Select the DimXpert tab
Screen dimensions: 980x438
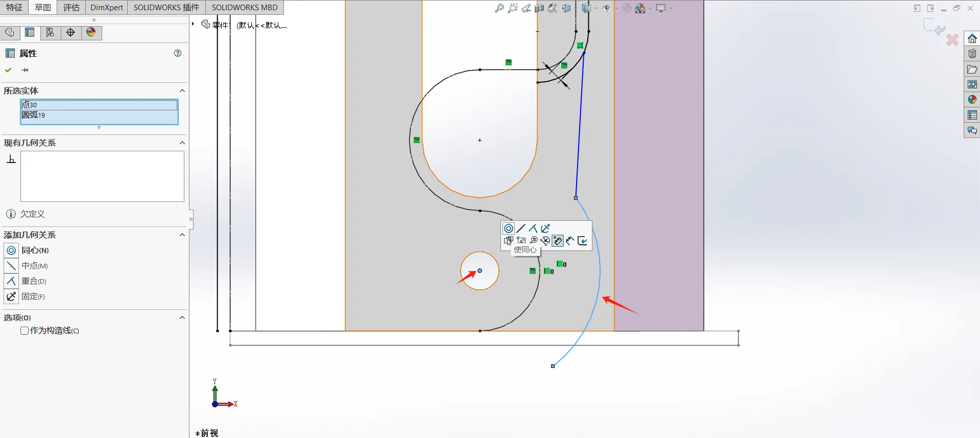click(107, 7)
